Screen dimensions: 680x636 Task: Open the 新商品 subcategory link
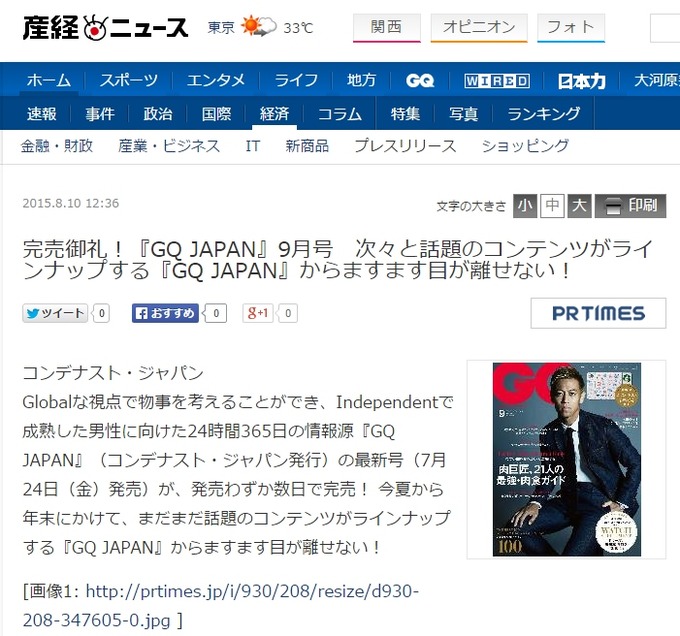point(307,146)
